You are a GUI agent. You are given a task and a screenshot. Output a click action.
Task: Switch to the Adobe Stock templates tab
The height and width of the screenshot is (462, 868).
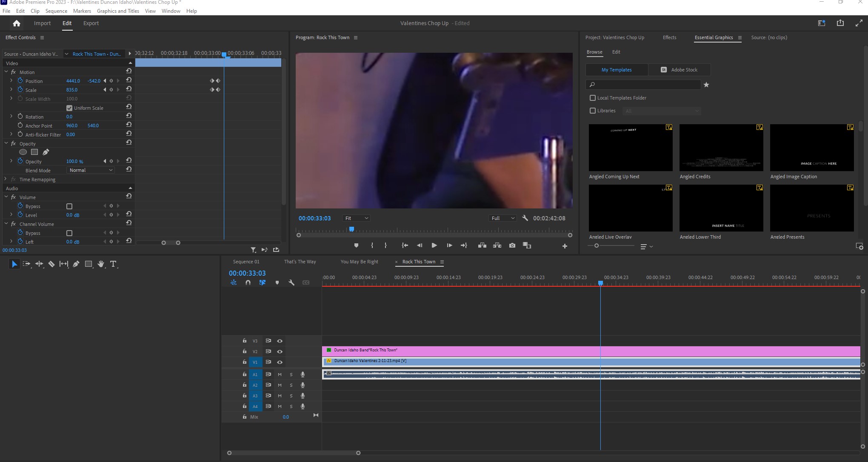(x=680, y=69)
